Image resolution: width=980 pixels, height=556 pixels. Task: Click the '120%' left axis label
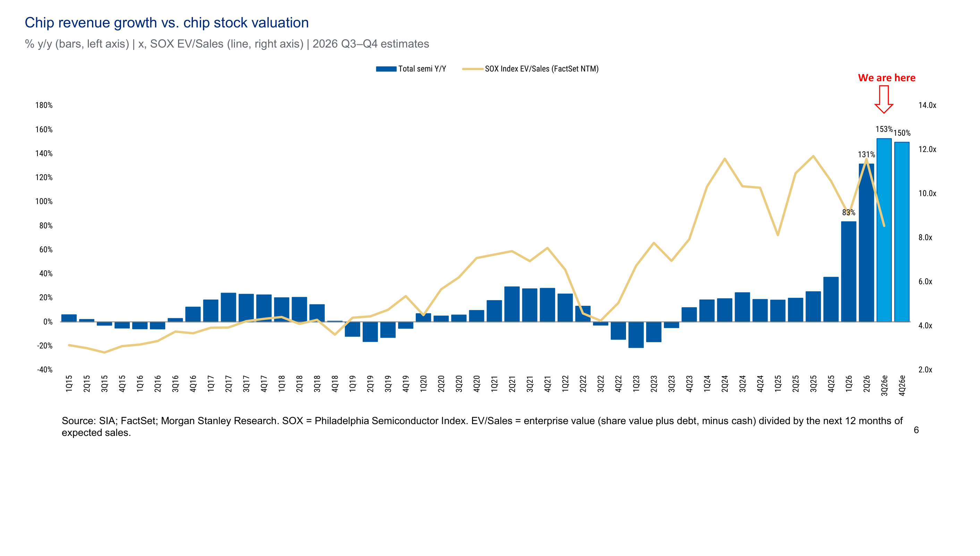click(44, 178)
